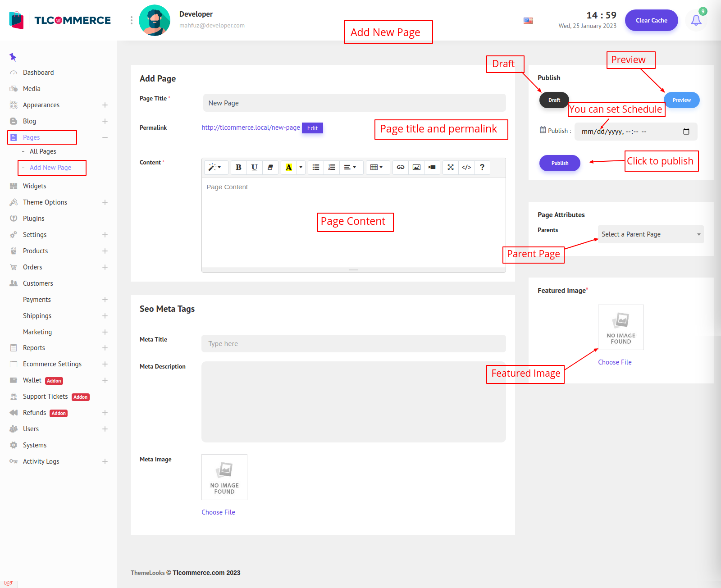The image size is (721, 588).
Task: Toggle bold formatting in content editor
Action: click(x=238, y=167)
